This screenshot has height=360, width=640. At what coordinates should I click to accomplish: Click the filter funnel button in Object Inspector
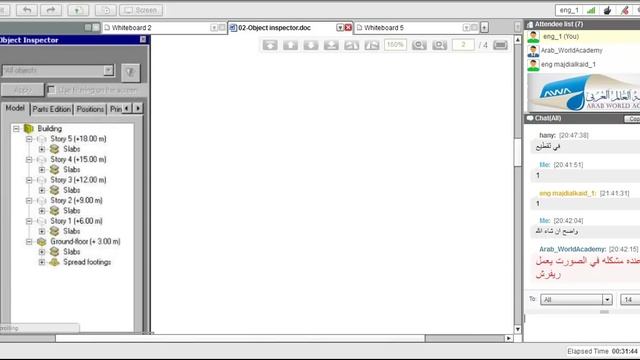[131, 73]
